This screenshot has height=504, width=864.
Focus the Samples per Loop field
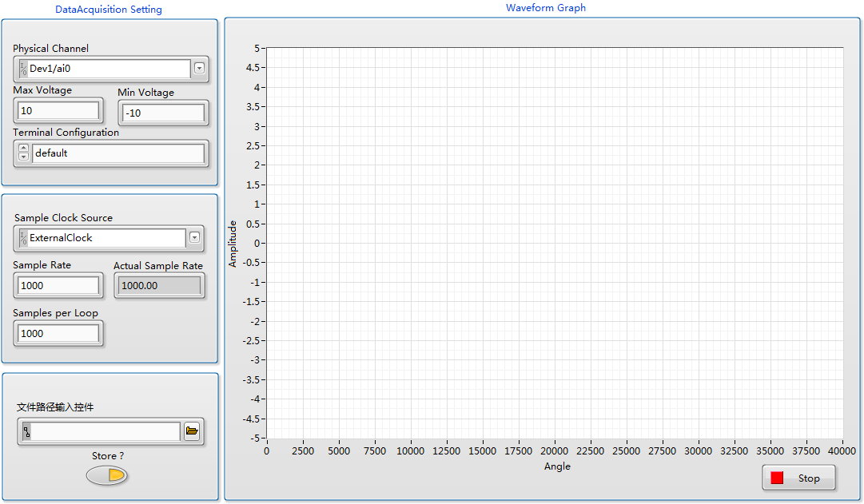point(58,333)
